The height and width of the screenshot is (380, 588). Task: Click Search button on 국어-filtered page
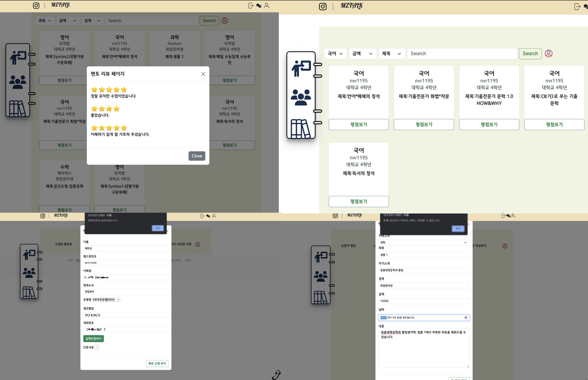tap(530, 54)
